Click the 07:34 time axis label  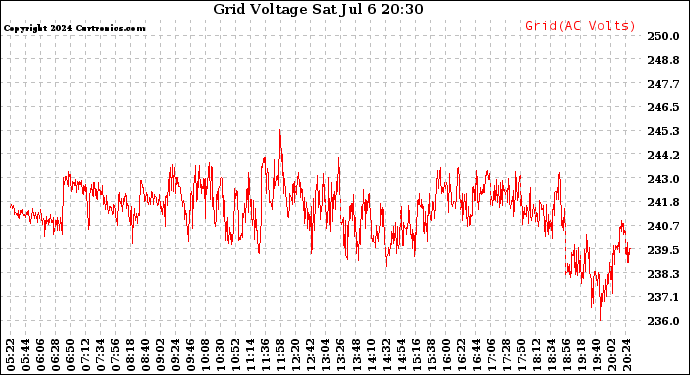click(100, 355)
